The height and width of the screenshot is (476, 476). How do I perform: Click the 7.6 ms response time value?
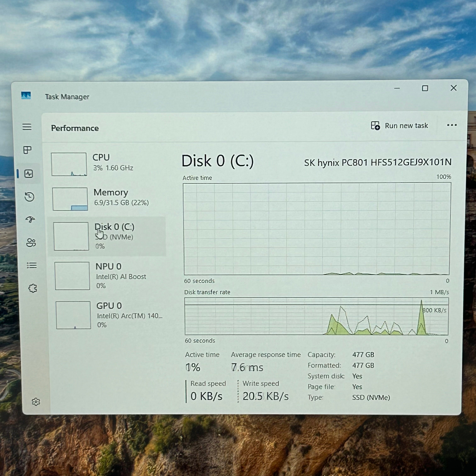pos(247,368)
